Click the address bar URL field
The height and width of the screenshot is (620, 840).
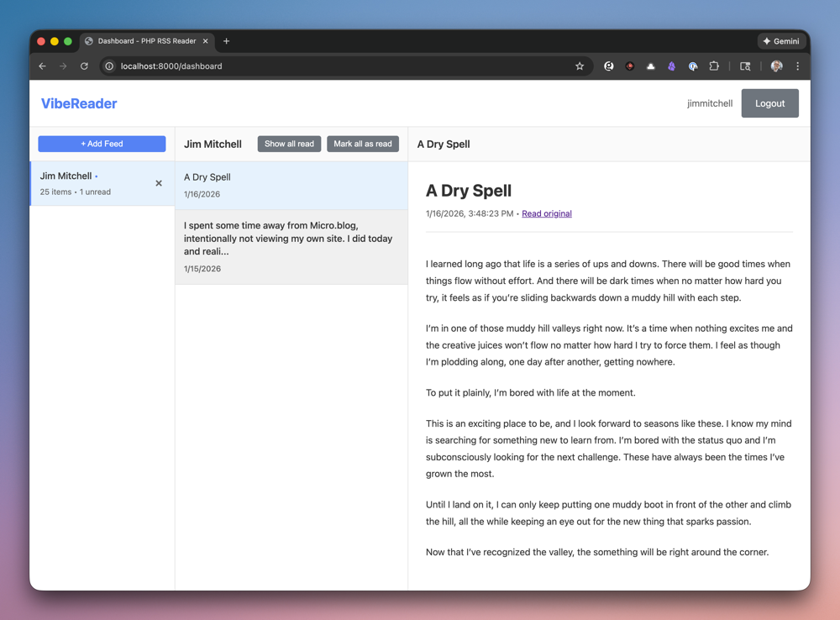336,66
